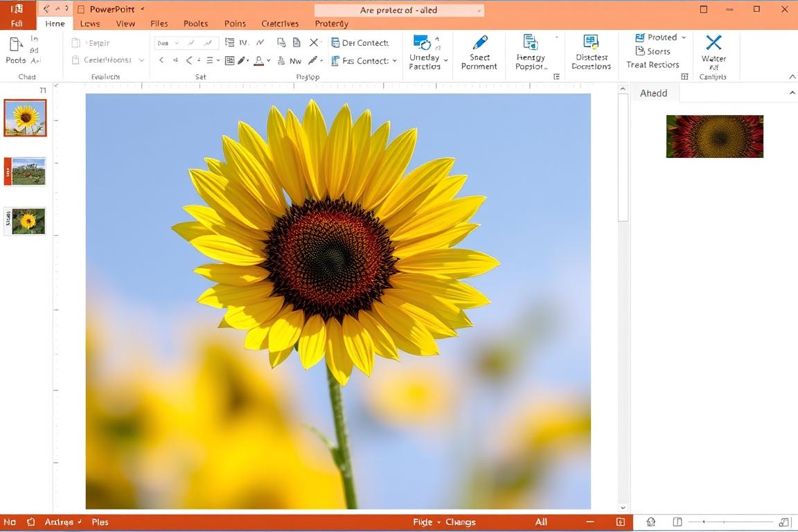Click the Snect Pernment pen icon
Viewport: 798px width, 532px height.
(479, 43)
